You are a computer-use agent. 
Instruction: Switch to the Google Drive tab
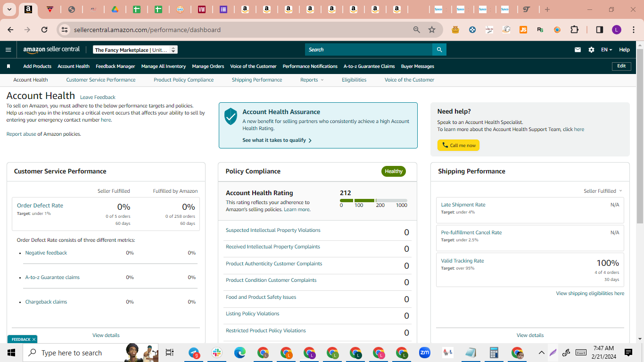coord(115,9)
